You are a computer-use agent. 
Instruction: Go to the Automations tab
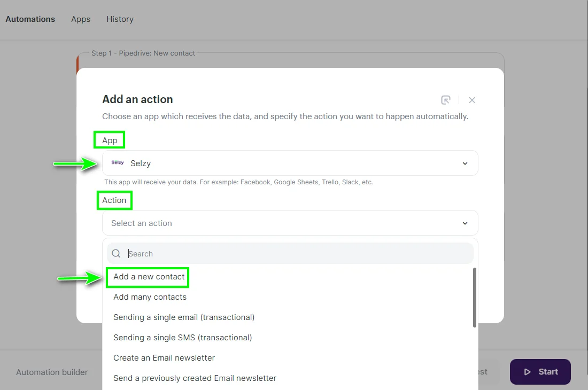(30, 19)
